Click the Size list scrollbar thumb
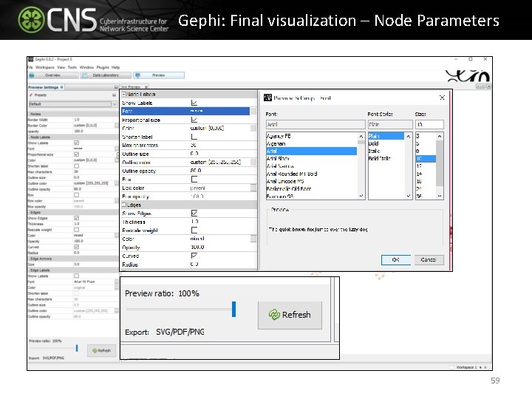The image size is (532, 399). 440,163
